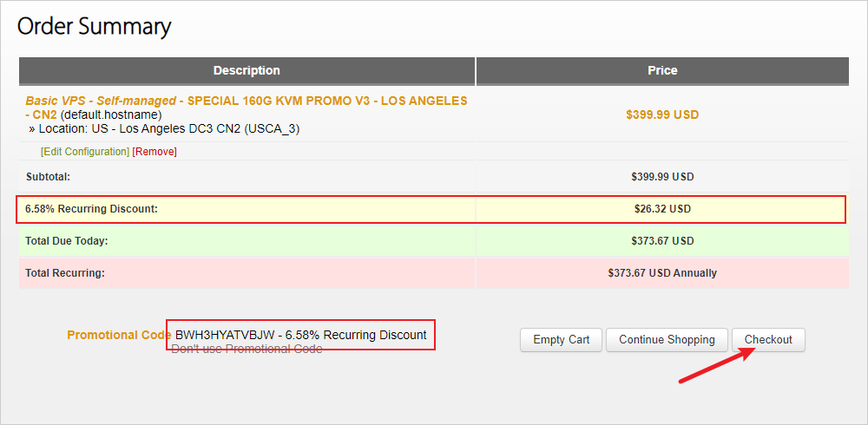The width and height of the screenshot is (868, 425).
Task: Select the 6.58% Recurring Discount row label
Action: click(x=92, y=209)
